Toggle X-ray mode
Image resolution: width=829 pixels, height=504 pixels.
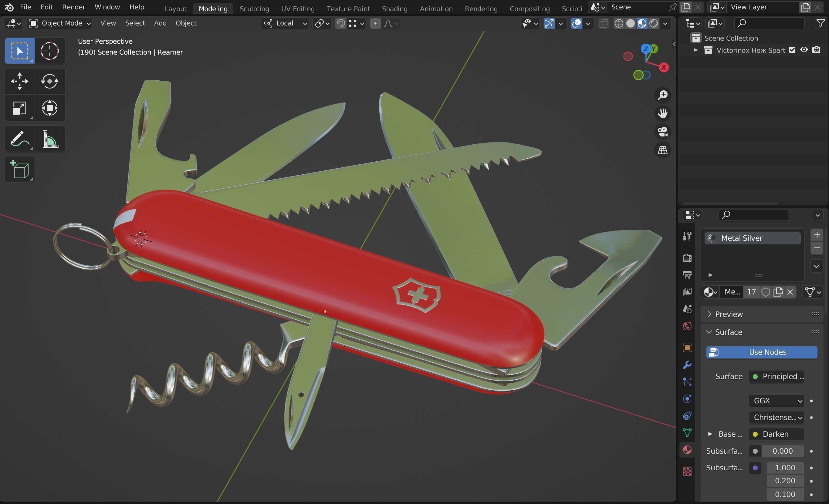point(604,24)
